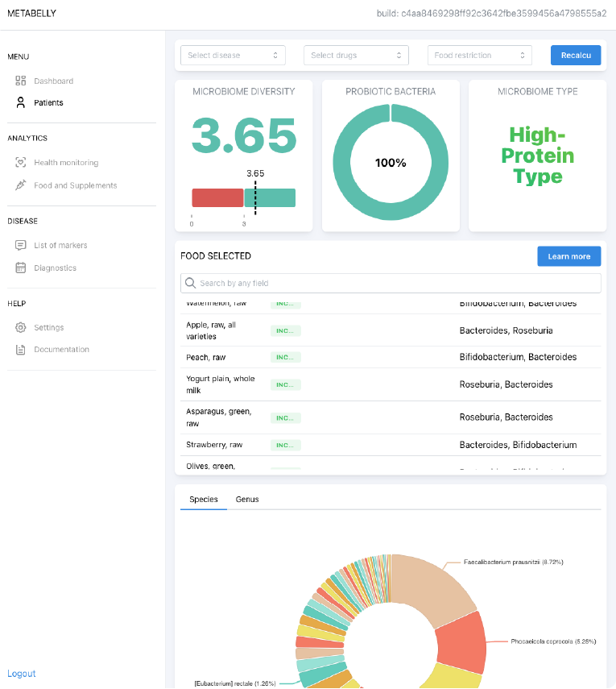Screen dimensions: 616x689
Task: Click the Learn more button
Action: click(x=568, y=256)
